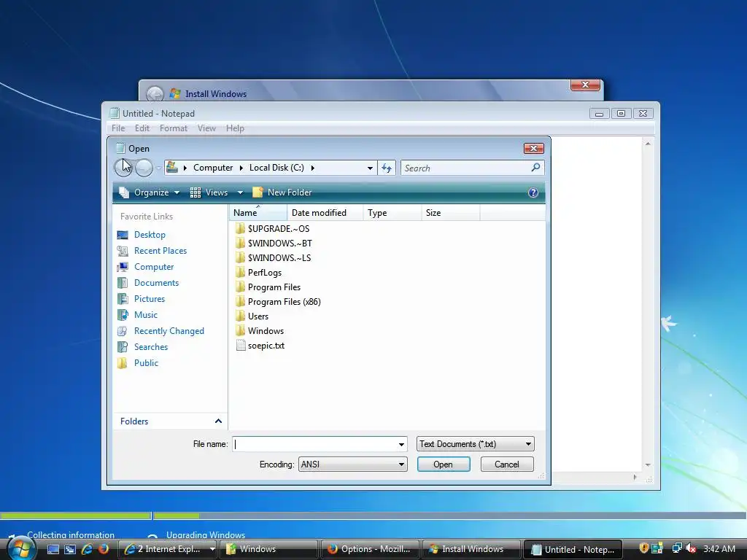Screen dimensions: 747x560
Task: Expand the Folders pane chevron
Action: 218,421
